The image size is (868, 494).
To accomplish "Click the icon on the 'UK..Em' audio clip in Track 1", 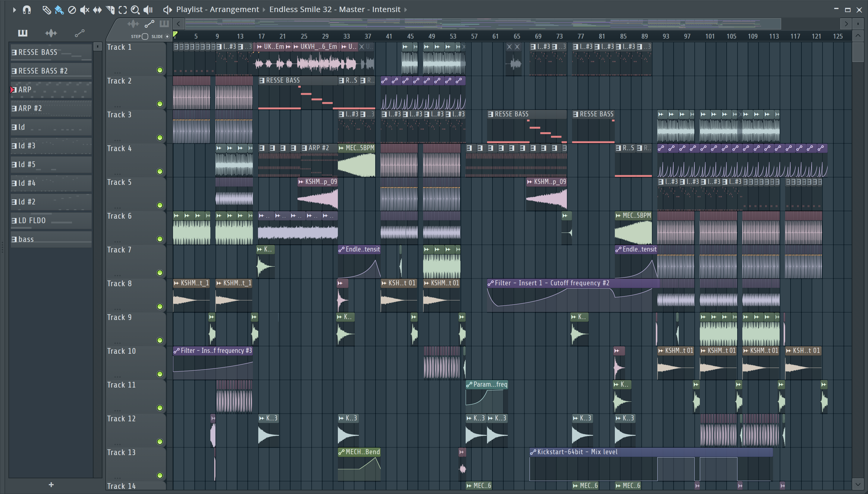I will point(260,47).
